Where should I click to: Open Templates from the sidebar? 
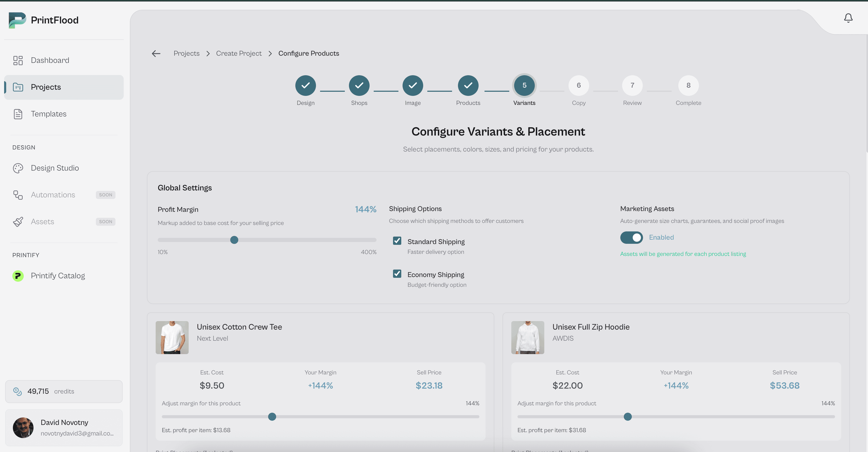(x=48, y=114)
